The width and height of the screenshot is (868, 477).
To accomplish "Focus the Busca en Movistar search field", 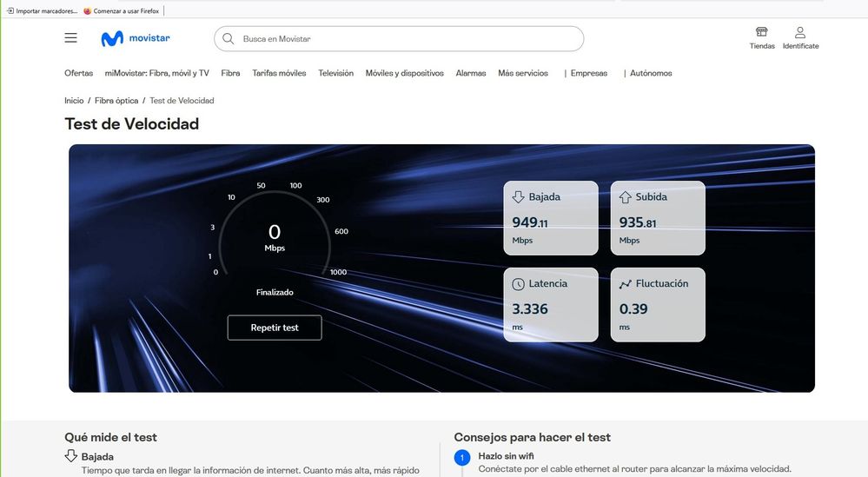I will [408, 39].
